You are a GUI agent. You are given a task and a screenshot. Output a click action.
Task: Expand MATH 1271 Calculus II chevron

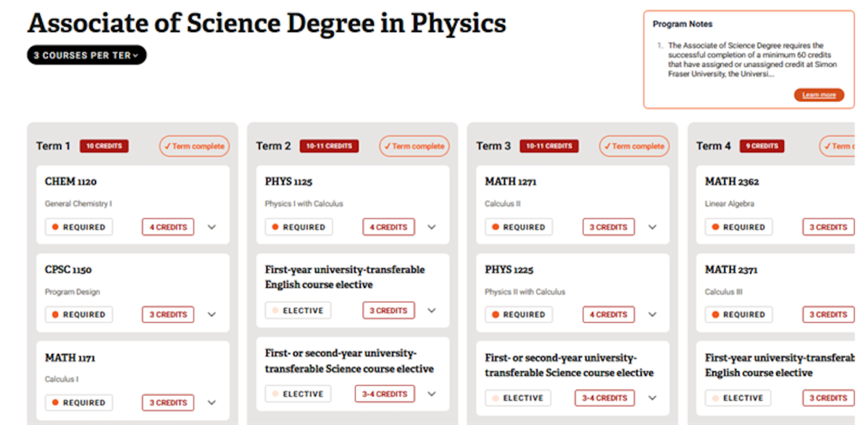pyautogui.click(x=652, y=227)
